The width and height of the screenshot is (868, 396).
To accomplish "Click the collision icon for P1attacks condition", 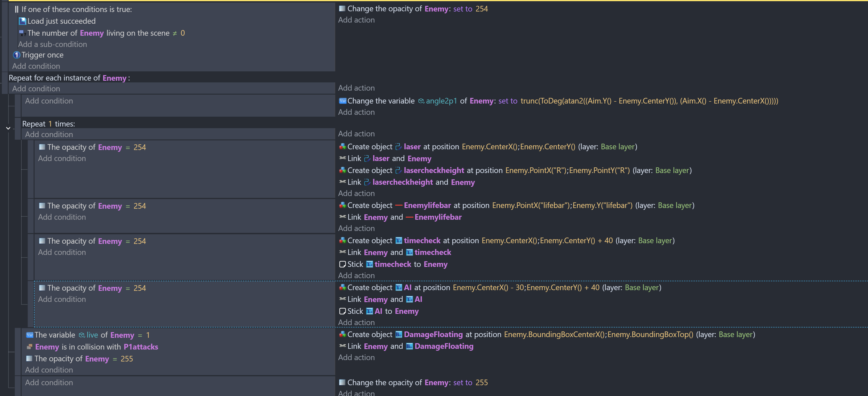I will [x=30, y=347].
